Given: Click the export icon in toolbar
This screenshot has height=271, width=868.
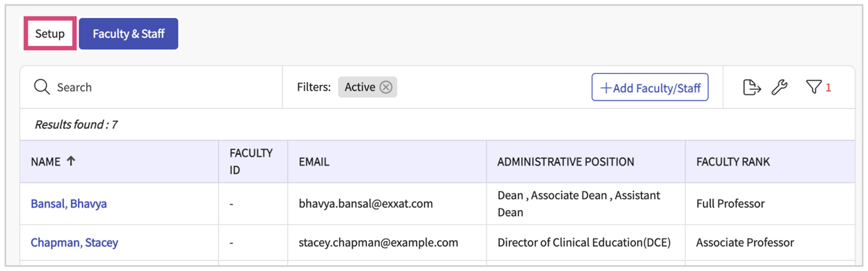Looking at the screenshot, I should tap(751, 87).
